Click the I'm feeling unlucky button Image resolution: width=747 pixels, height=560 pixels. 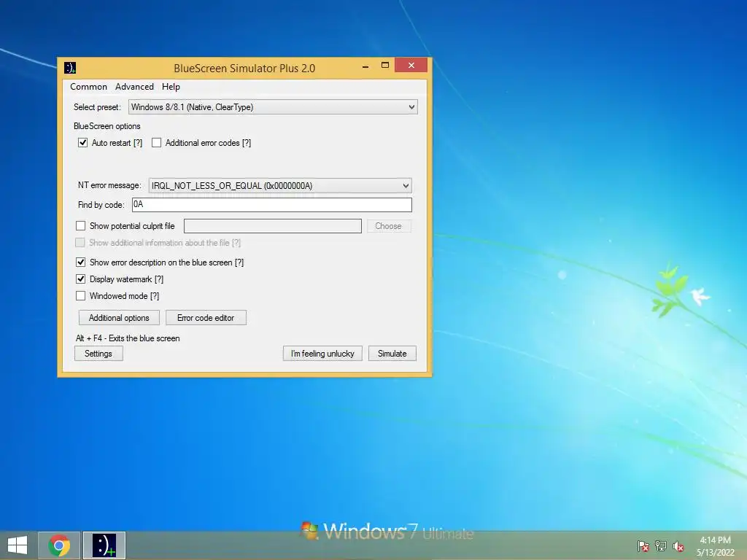[x=322, y=354]
